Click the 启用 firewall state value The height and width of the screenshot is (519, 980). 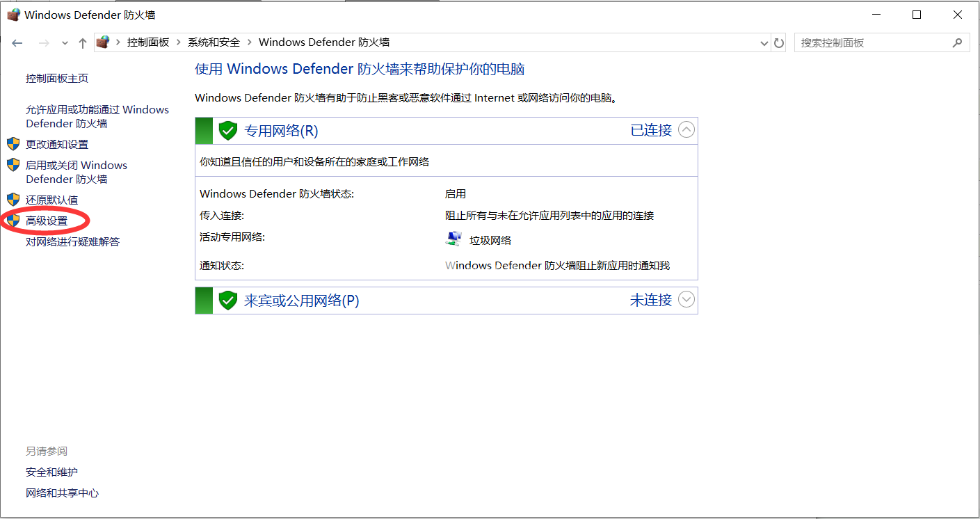tap(456, 194)
